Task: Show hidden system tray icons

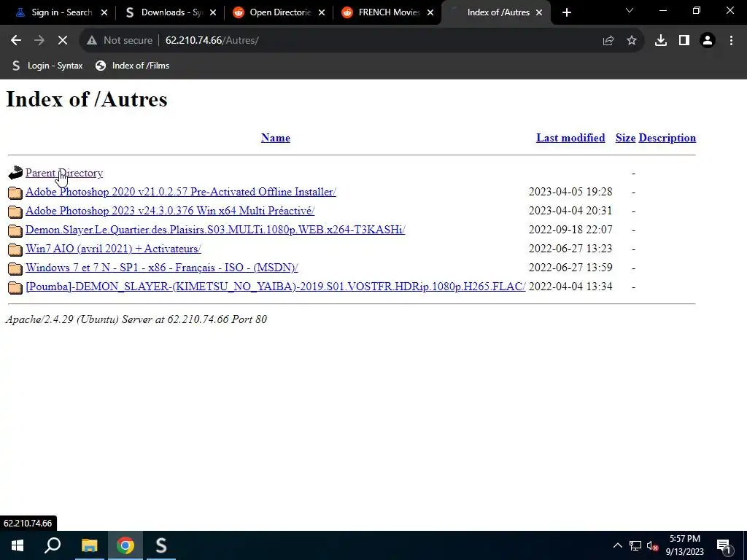Action: [x=617, y=545]
